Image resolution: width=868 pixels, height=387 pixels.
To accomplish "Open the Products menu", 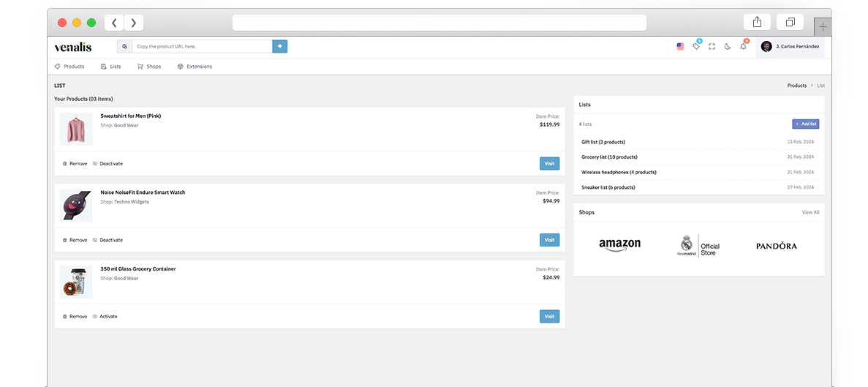I will 69,67.
